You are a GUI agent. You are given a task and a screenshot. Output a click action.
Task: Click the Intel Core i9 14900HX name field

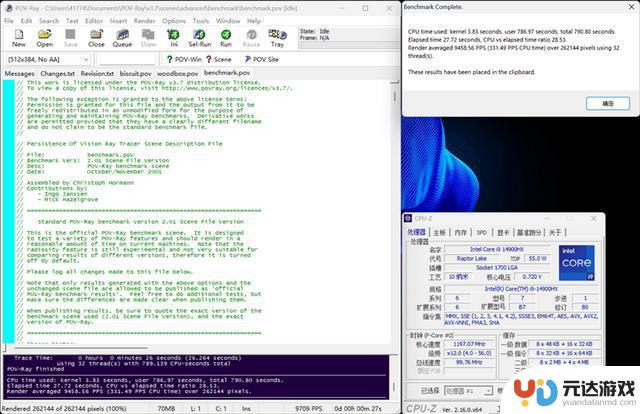point(497,249)
